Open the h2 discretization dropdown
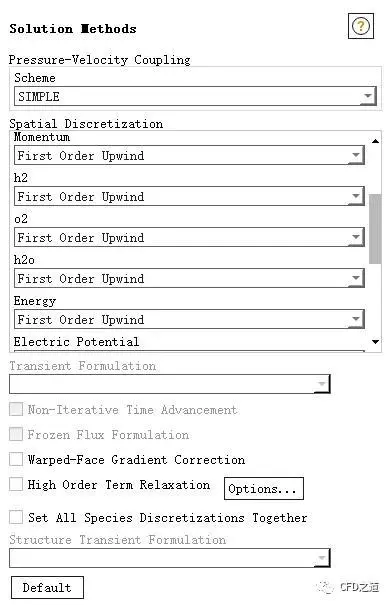Image resolution: width=391 pixels, height=605 pixels. [x=189, y=196]
